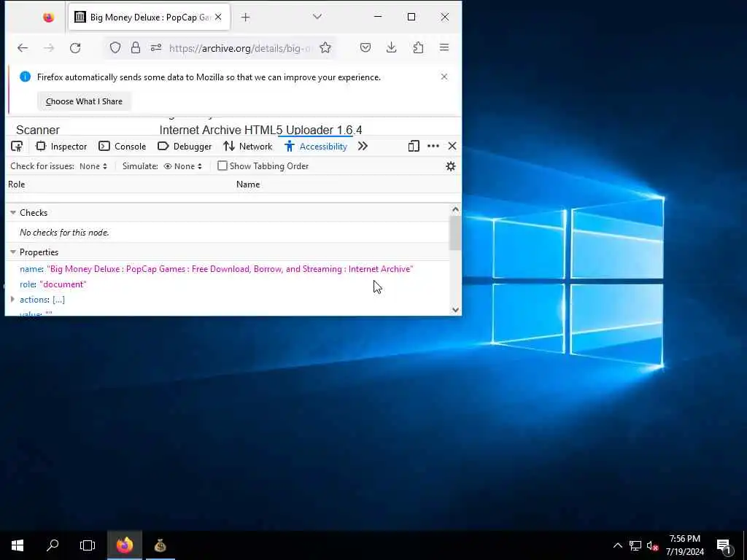Open tracking protection shield icon
747x560 pixels.
(115, 47)
